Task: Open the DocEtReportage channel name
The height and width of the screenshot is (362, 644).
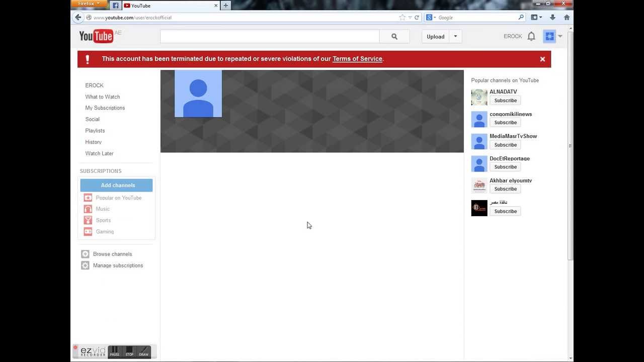Action: click(510, 158)
